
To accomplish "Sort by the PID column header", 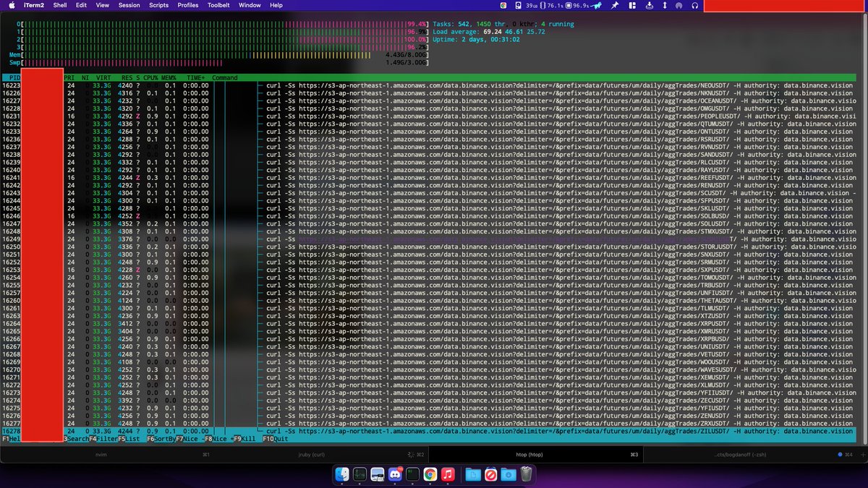I will 13,78.
